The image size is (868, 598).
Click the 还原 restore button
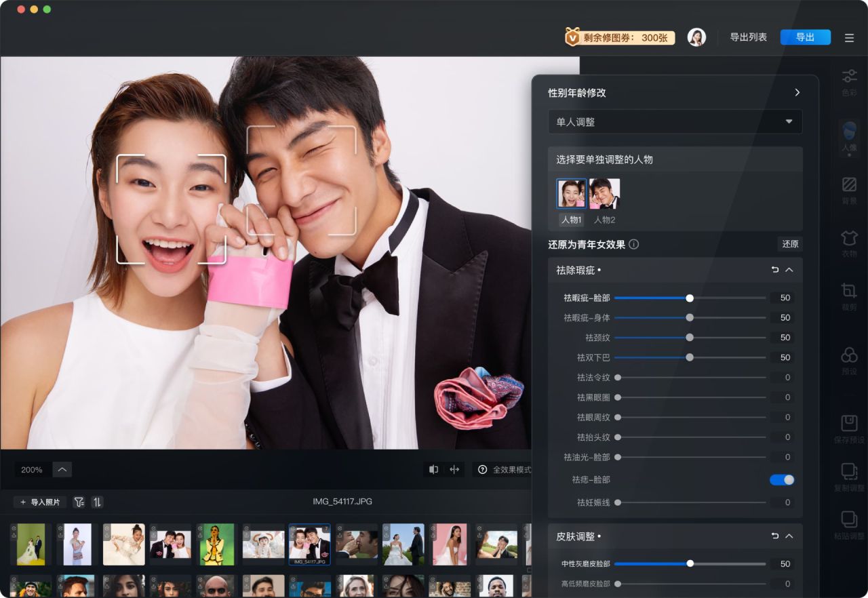tap(791, 244)
